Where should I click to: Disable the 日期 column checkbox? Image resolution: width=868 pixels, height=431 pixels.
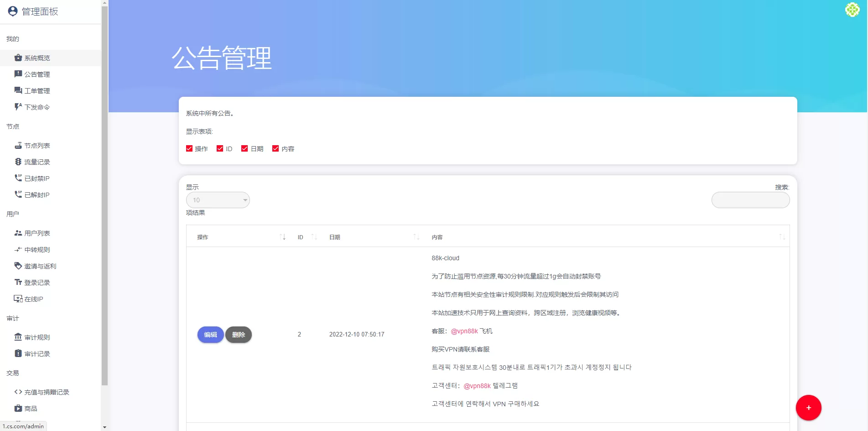click(244, 148)
